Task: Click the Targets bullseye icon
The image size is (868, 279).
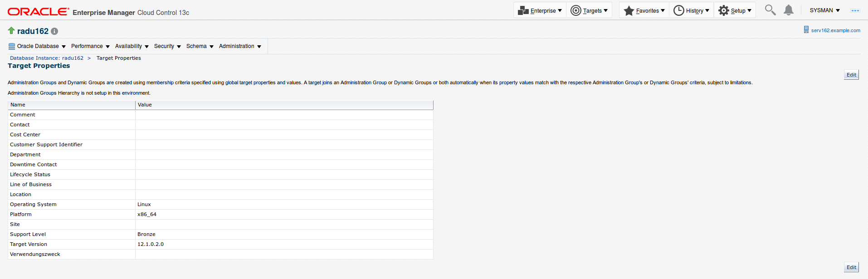Action: click(x=575, y=10)
